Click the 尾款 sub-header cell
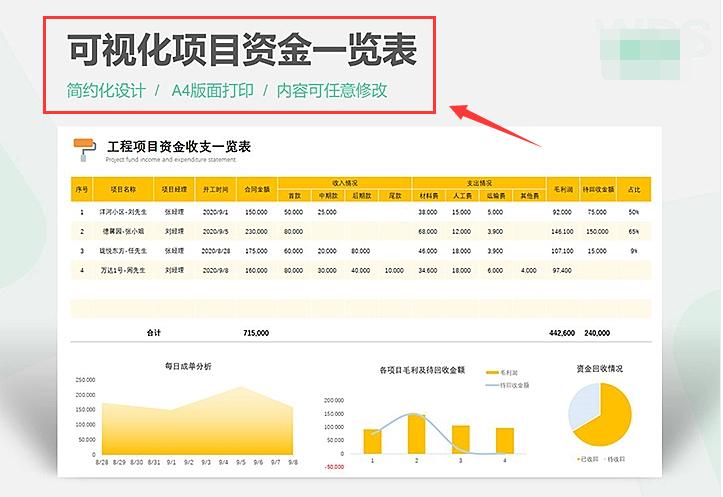The height and width of the screenshot is (497, 723). click(x=395, y=195)
